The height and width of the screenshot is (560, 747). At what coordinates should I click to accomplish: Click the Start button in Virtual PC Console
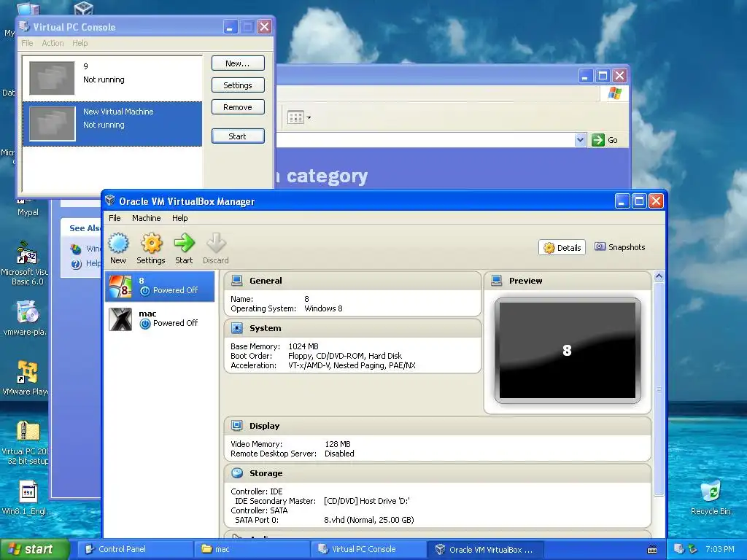[238, 136]
